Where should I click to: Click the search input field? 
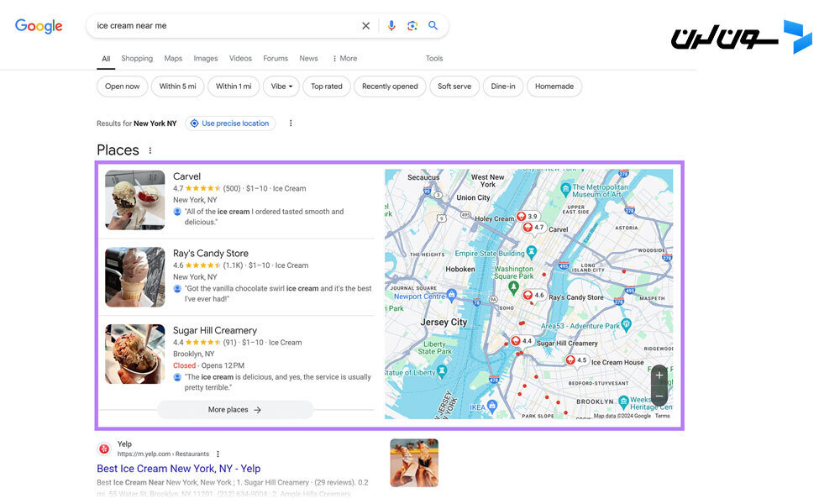225,26
